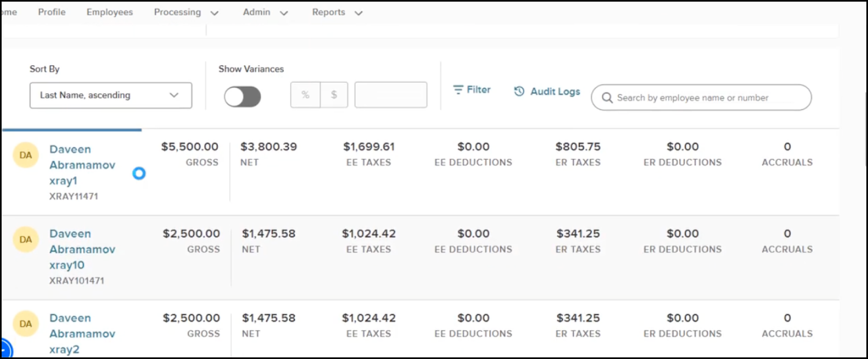Open the Profile tab
Screen dimensions: 868x359
pos(52,12)
